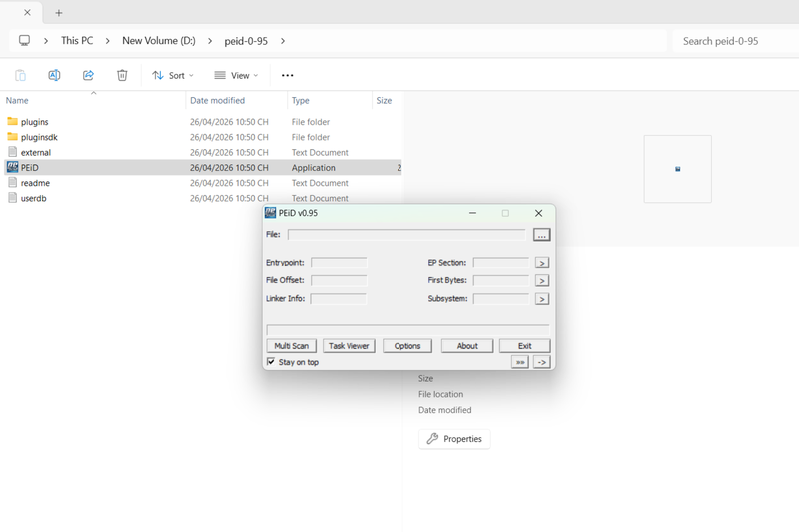
Task: Click the -> button in PEiD
Action: (541, 362)
